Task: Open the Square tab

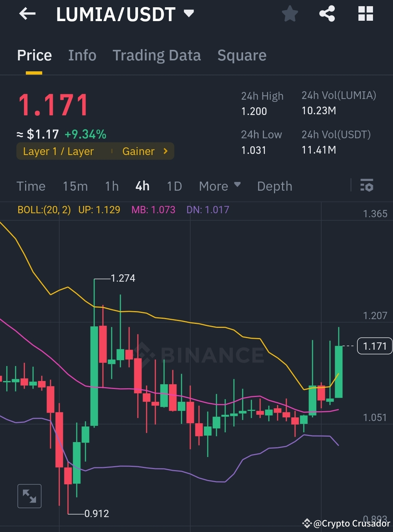Action: [242, 55]
